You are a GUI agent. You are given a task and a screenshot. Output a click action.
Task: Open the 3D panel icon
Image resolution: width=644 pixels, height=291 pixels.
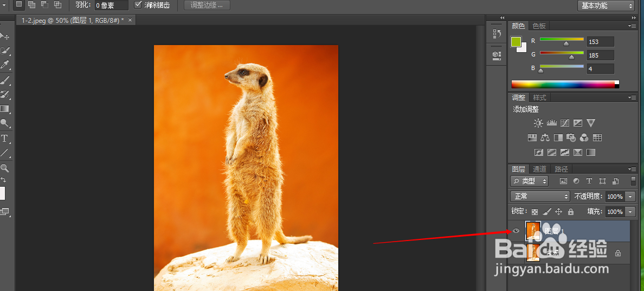tap(496, 55)
